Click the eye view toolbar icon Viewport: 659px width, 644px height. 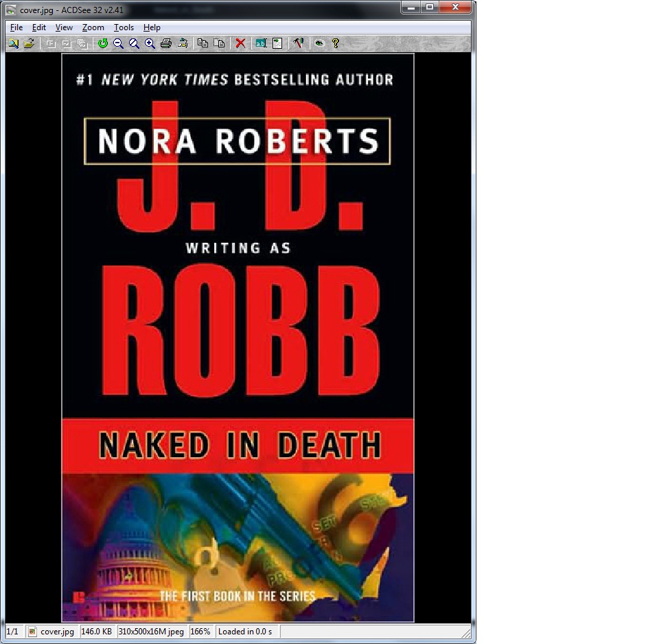(320, 43)
